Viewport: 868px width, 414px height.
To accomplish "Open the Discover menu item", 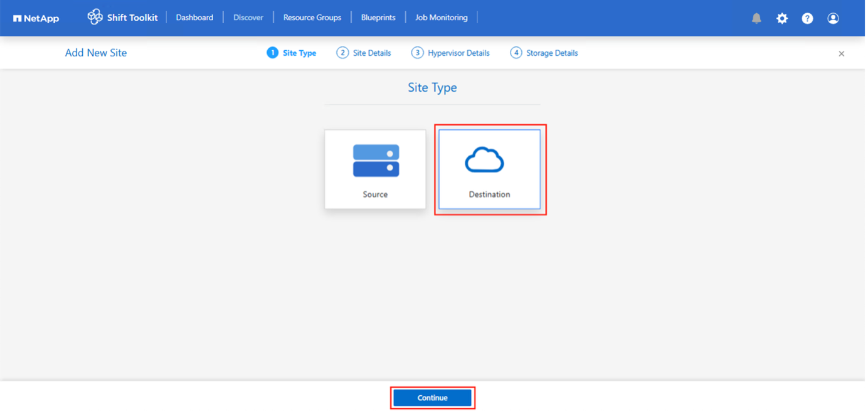I will [248, 18].
